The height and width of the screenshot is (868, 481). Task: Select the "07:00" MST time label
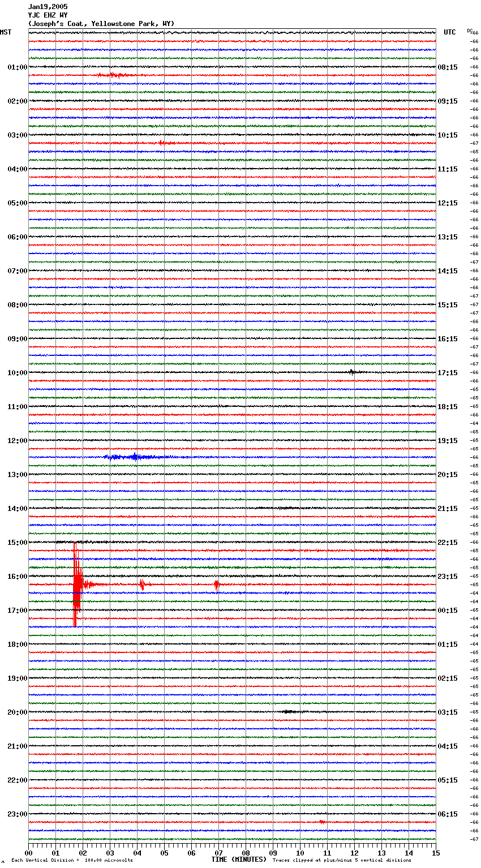(x=17, y=271)
